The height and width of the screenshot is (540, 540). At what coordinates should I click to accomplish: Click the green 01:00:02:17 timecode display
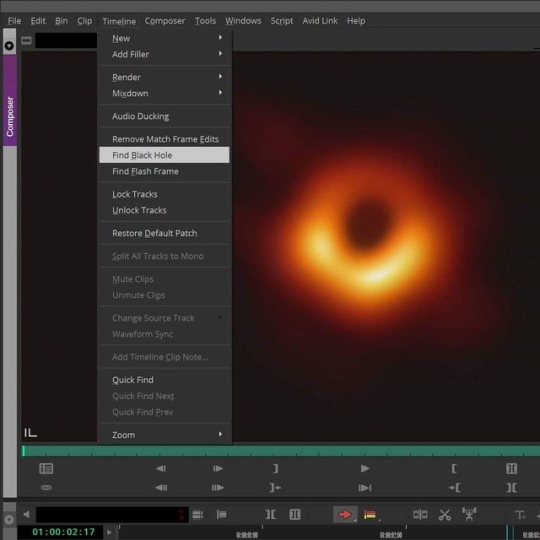[x=63, y=532]
